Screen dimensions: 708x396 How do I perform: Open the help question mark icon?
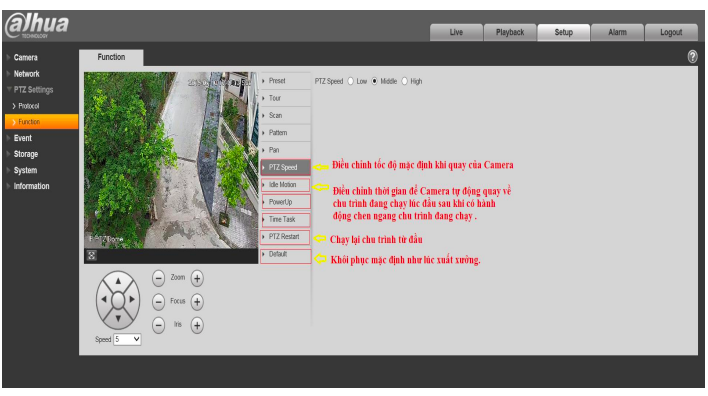(x=692, y=57)
